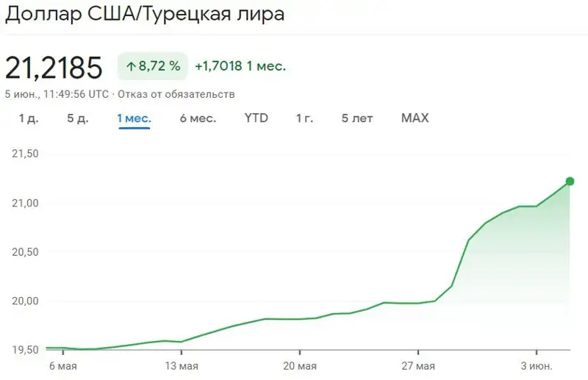
Task: Open the 6 мес. chart range
Action: (198, 118)
